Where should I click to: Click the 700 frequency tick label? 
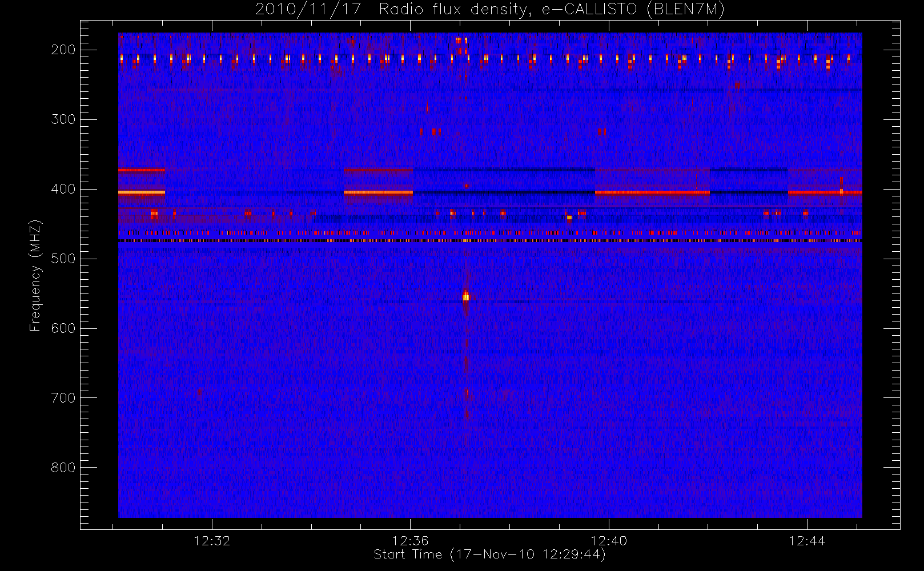tap(63, 398)
